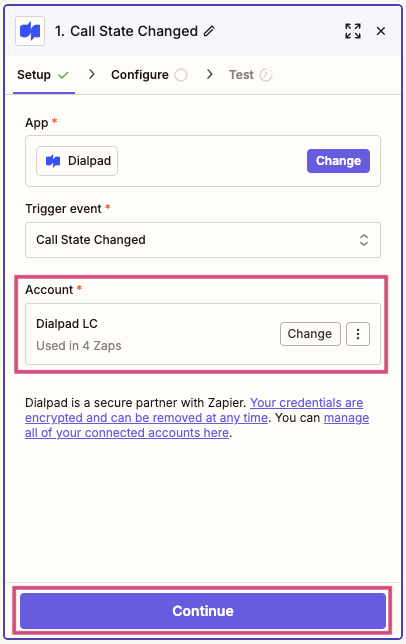Close the Call State Changed panel

pos(381,31)
